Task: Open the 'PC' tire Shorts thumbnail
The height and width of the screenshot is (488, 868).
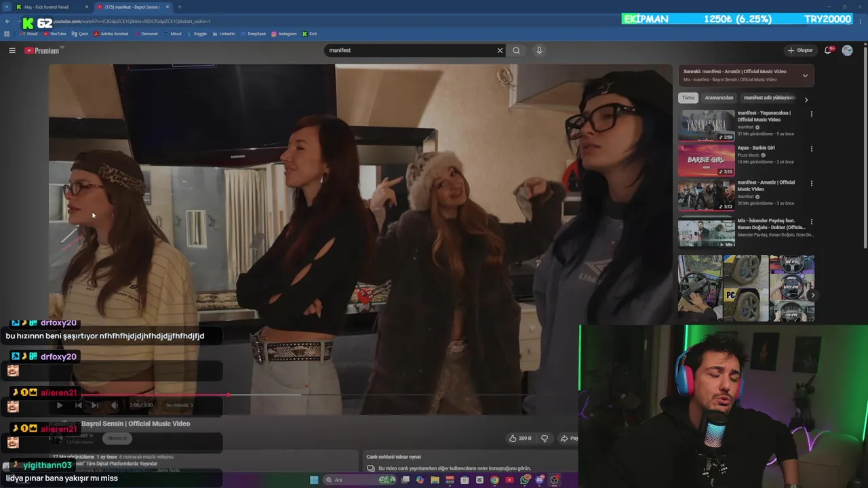Action: 745,288
